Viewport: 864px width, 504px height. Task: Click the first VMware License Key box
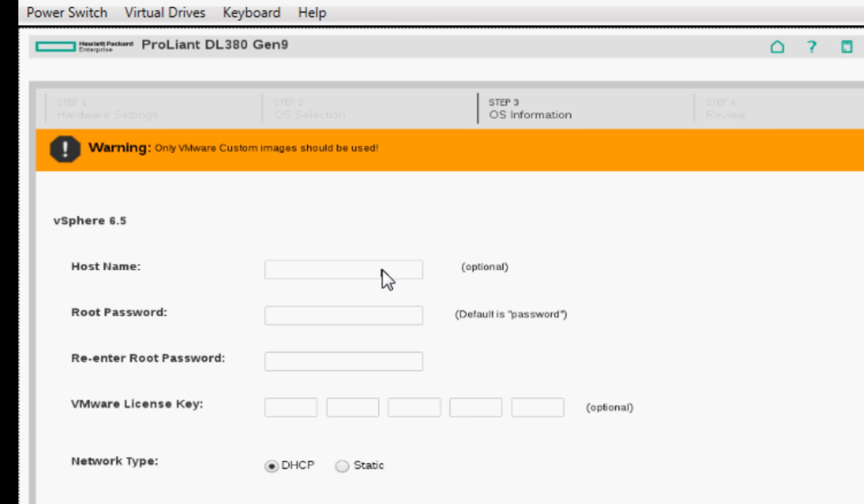[x=291, y=407]
